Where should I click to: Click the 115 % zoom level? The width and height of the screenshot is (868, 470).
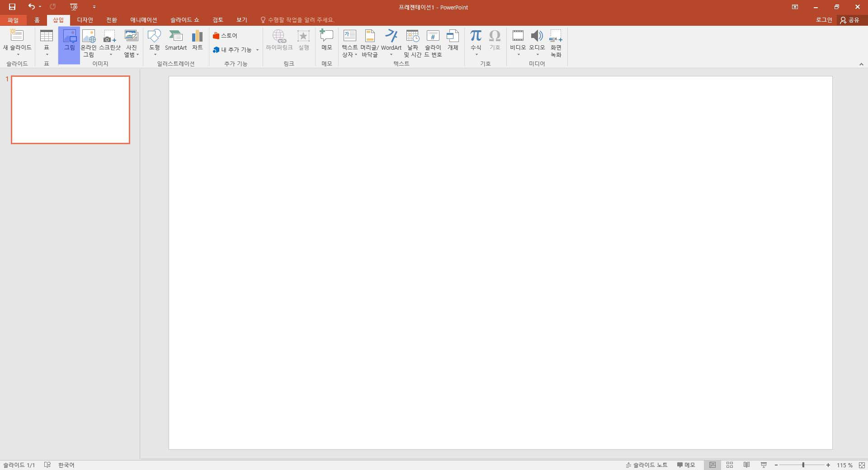pos(844,465)
